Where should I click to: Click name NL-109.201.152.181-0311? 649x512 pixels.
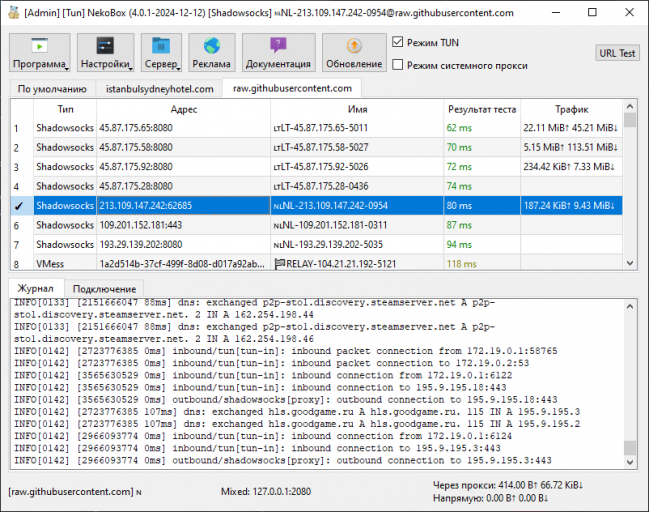[330, 225]
